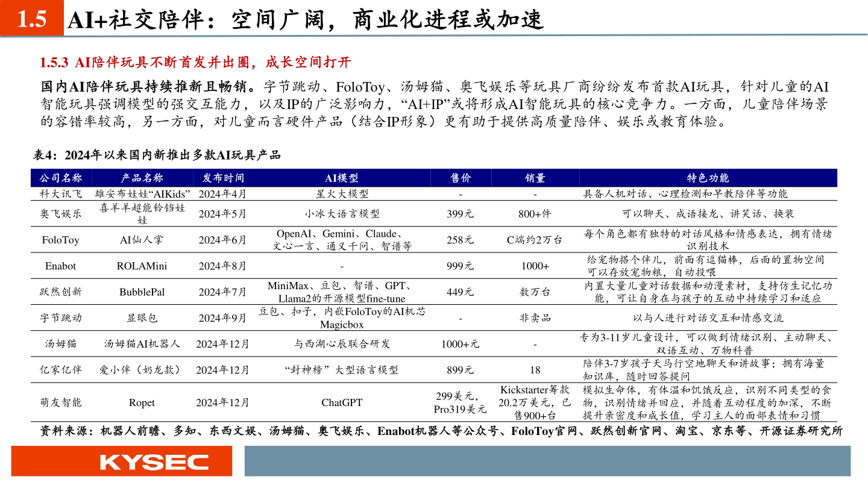Click the Ropet product name

click(142, 402)
